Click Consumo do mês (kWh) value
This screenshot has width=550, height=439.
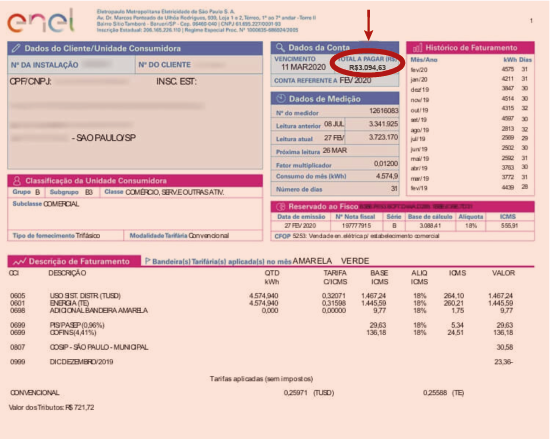pos(387,176)
